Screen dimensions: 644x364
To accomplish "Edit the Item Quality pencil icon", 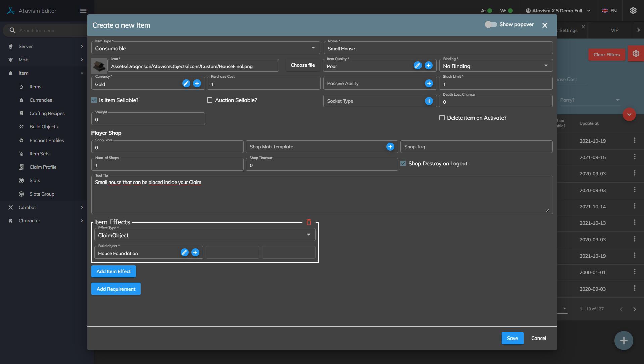I will [x=417, y=66].
